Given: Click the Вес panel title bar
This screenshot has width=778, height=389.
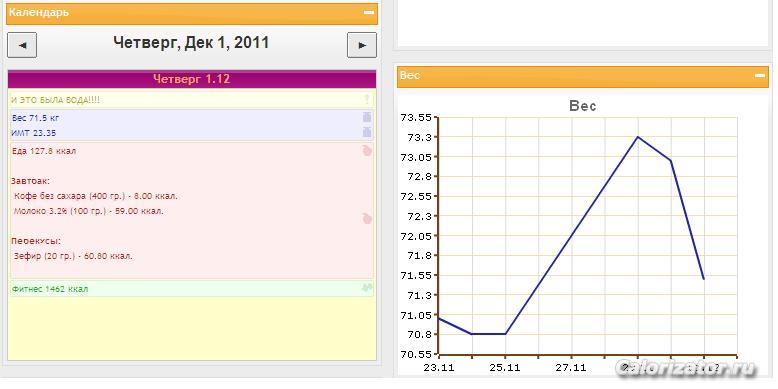Looking at the screenshot, I should (x=583, y=76).
